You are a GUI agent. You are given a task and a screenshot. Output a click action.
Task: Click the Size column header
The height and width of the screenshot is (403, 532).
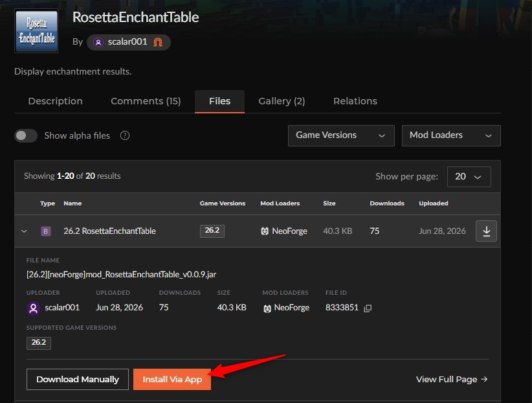pos(329,203)
